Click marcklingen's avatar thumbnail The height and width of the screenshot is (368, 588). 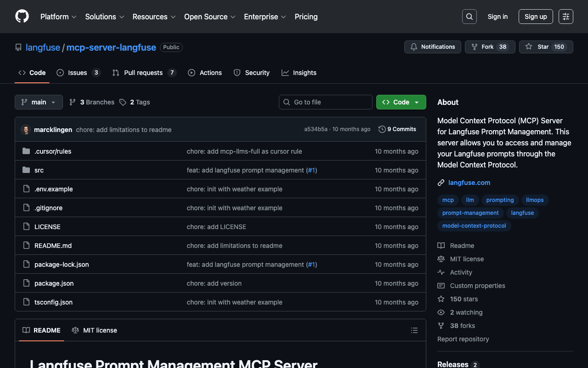click(x=26, y=130)
